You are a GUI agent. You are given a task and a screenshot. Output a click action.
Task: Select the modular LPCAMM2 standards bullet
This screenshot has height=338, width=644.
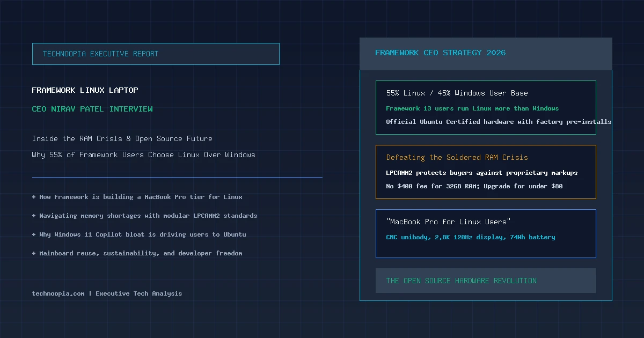click(x=144, y=216)
